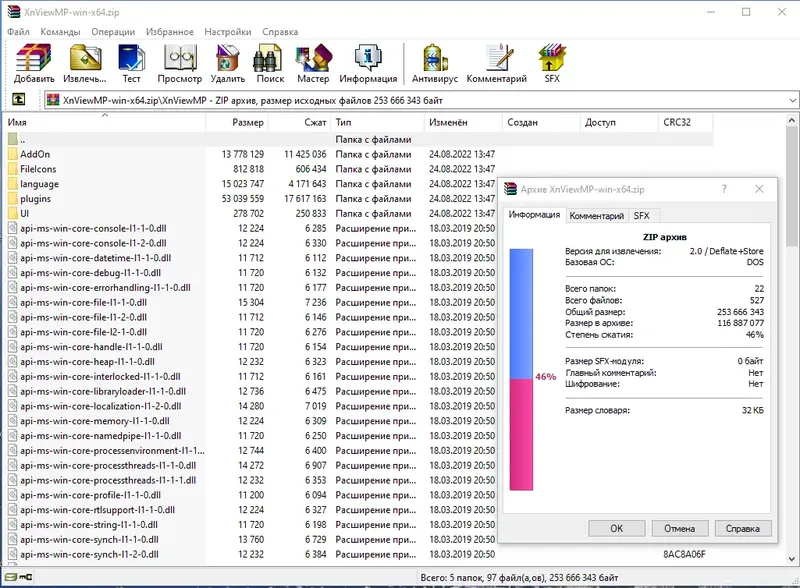Select the Информация dialog tab
The width and height of the screenshot is (800, 588).
tap(534, 214)
